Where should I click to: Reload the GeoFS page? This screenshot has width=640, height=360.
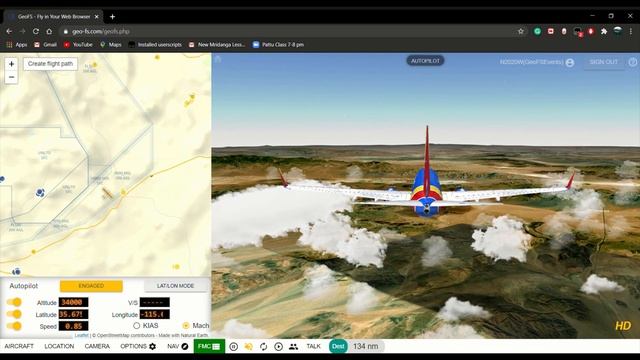[x=36, y=31]
